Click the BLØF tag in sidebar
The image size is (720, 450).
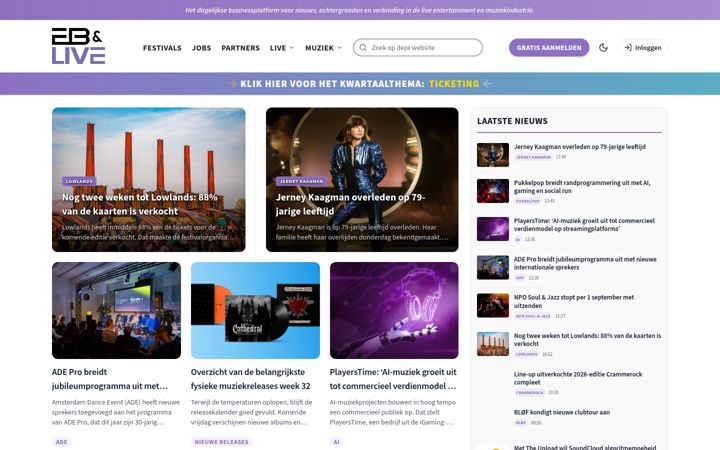click(521, 422)
